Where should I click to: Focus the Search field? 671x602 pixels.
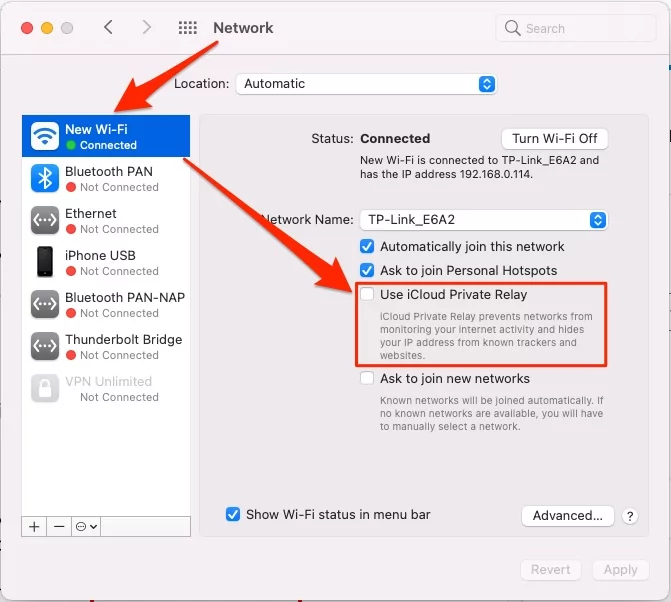pos(576,28)
